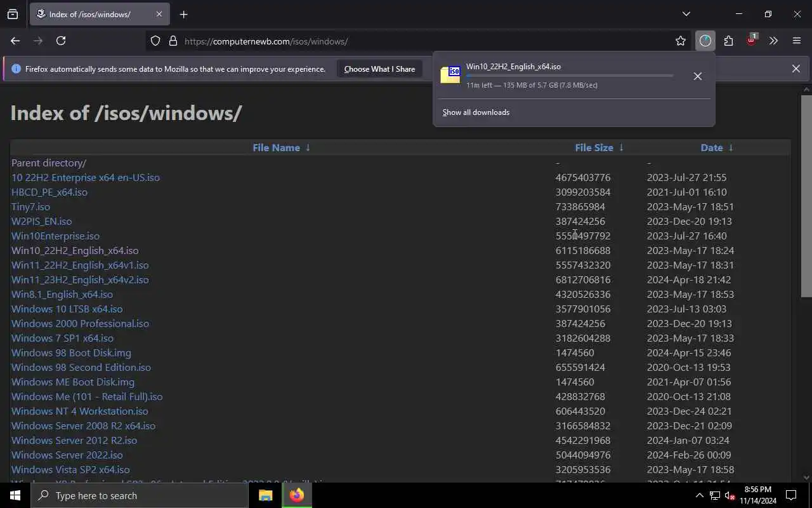Click the download progress bar
This screenshot has width=812, height=508.
570,76
